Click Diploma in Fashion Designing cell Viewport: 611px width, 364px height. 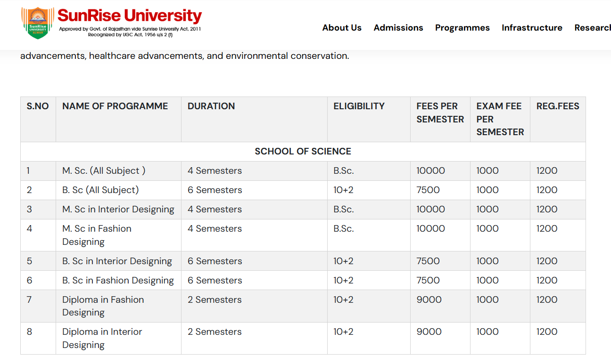tap(103, 306)
